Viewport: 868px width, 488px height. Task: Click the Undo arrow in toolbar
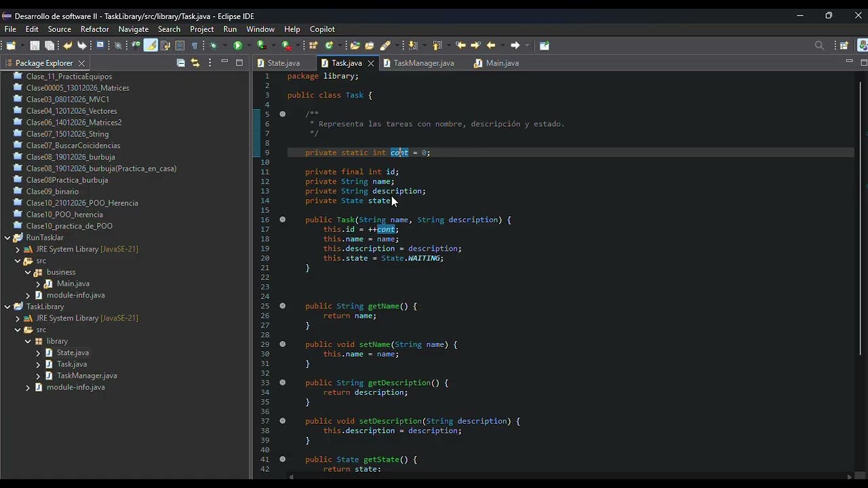(x=68, y=45)
